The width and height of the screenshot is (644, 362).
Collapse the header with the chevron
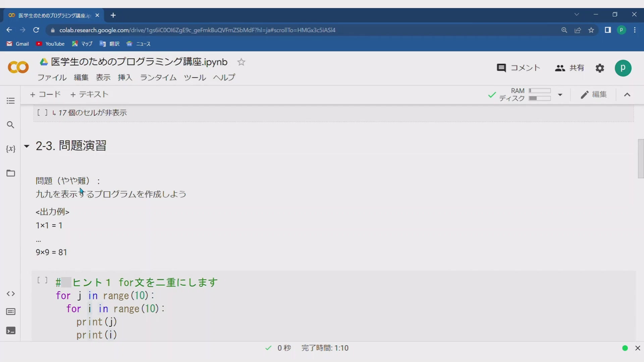point(627,95)
